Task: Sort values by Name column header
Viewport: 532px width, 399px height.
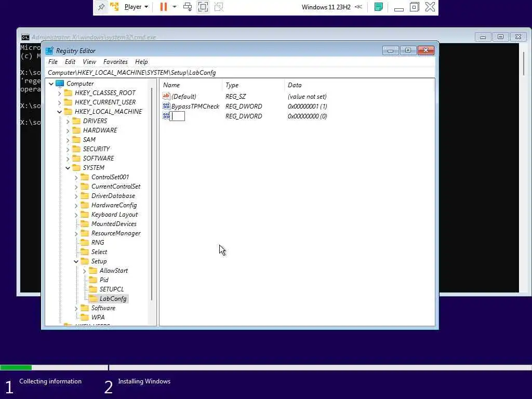Action: point(191,85)
